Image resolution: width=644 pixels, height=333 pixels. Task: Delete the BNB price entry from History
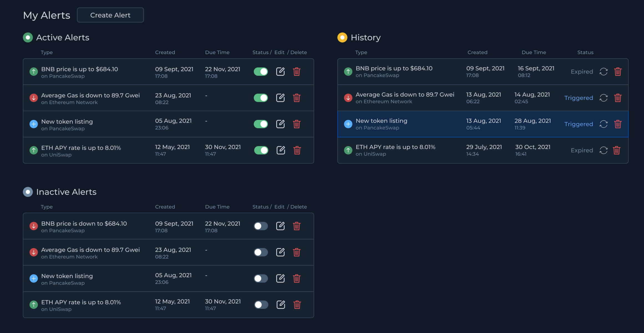pyautogui.click(x=618, y=72)
